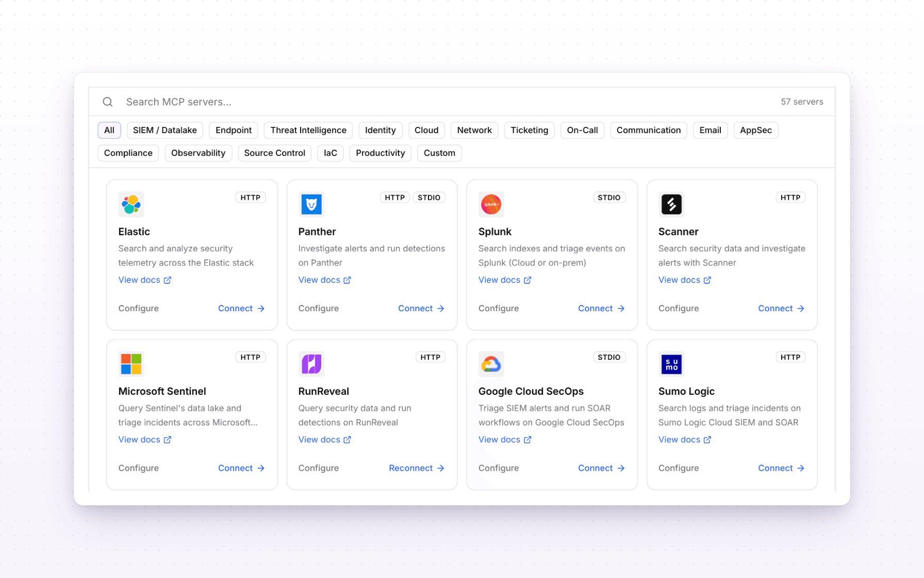Click the Sumo Logic card title
Image resolution: width=924 pixels, height=578 pixels.
pyautogui.click(x=686, y=391)
